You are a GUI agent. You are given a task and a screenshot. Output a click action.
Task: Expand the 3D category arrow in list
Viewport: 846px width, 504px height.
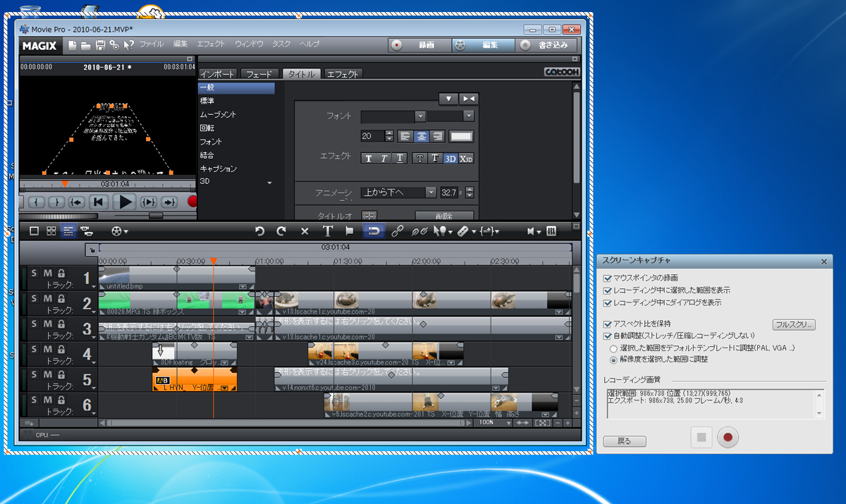[x=269, y=183]
